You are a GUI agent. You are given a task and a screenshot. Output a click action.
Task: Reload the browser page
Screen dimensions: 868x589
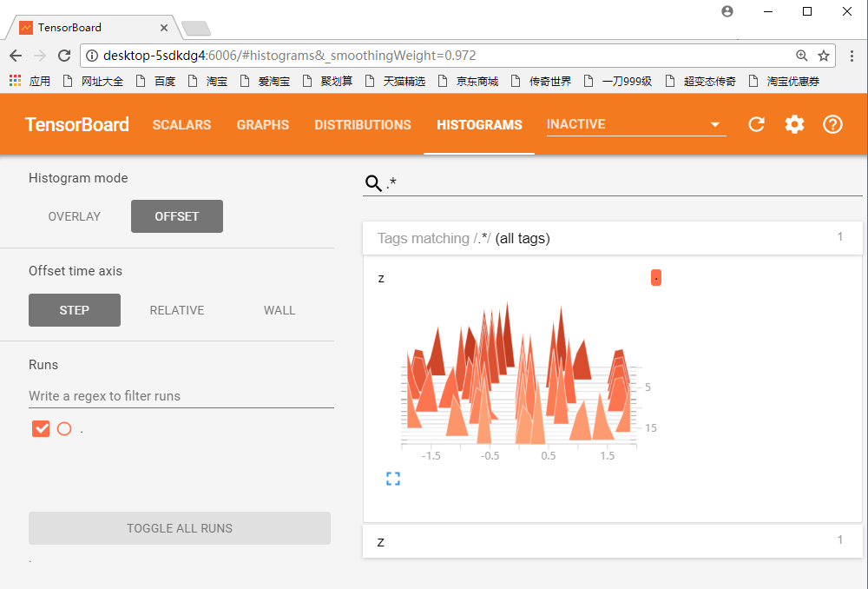[64, 56]
